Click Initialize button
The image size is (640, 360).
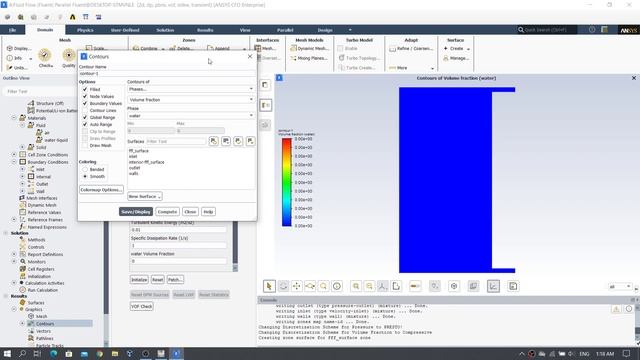(x=139, y=280)
